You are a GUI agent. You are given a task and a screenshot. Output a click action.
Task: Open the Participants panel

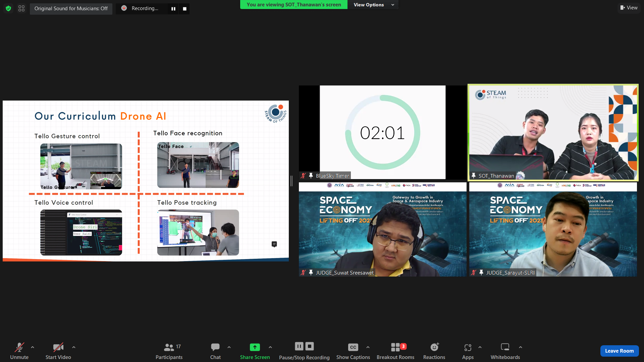point(169,351)
